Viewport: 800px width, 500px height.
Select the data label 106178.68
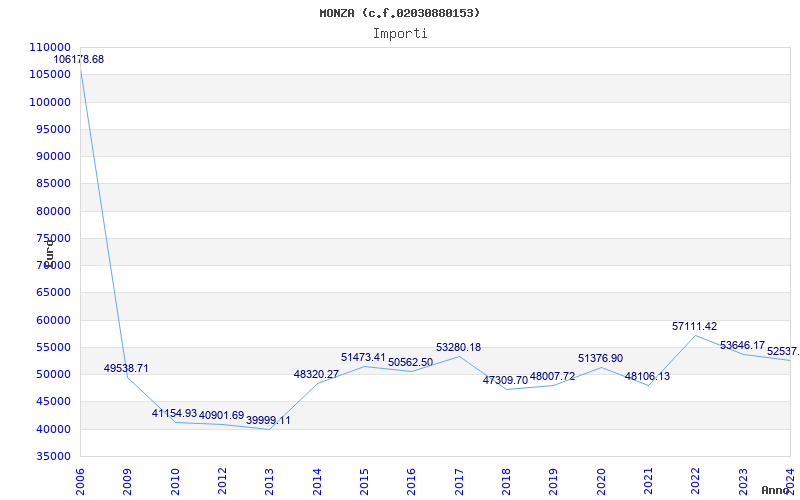coord(79,59)
